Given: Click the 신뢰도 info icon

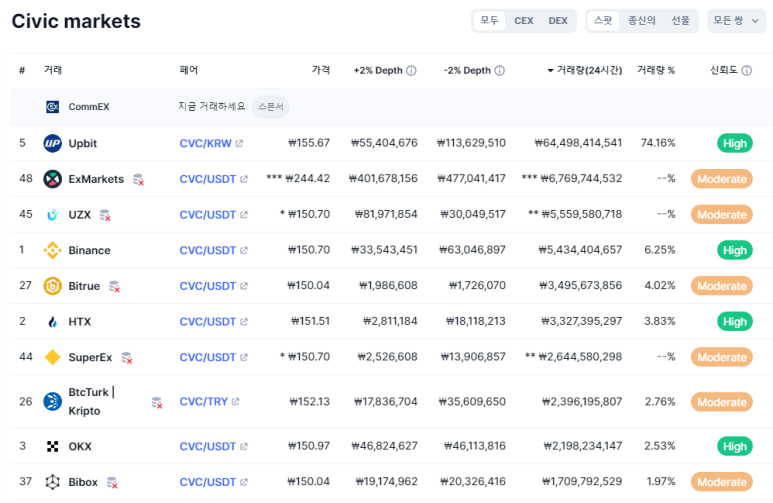Looking at the screenshot, I should click(747, 71).
